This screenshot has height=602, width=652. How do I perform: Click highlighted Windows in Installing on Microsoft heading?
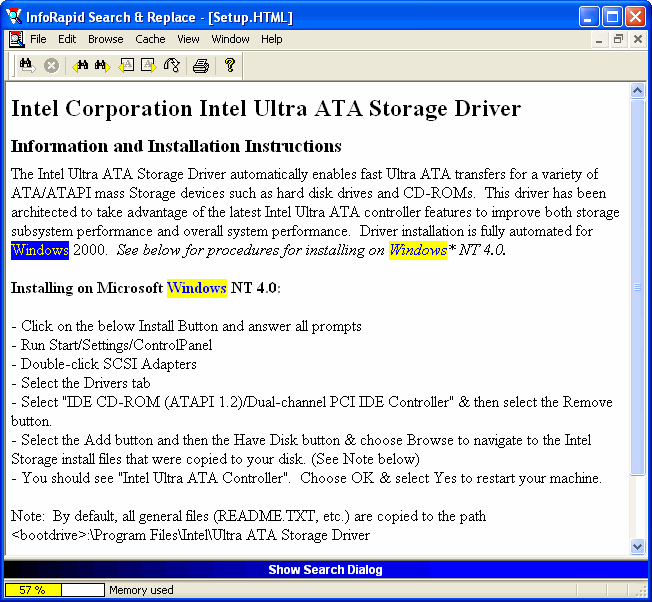pos(197,288)
